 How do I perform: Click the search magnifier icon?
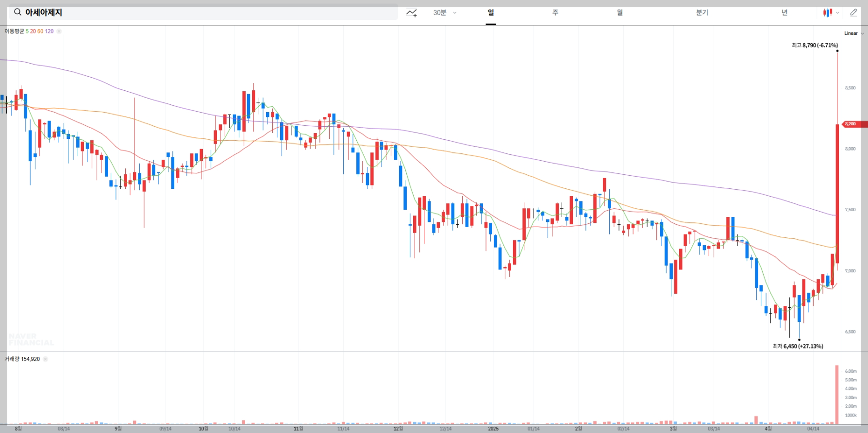click(17, 12)
